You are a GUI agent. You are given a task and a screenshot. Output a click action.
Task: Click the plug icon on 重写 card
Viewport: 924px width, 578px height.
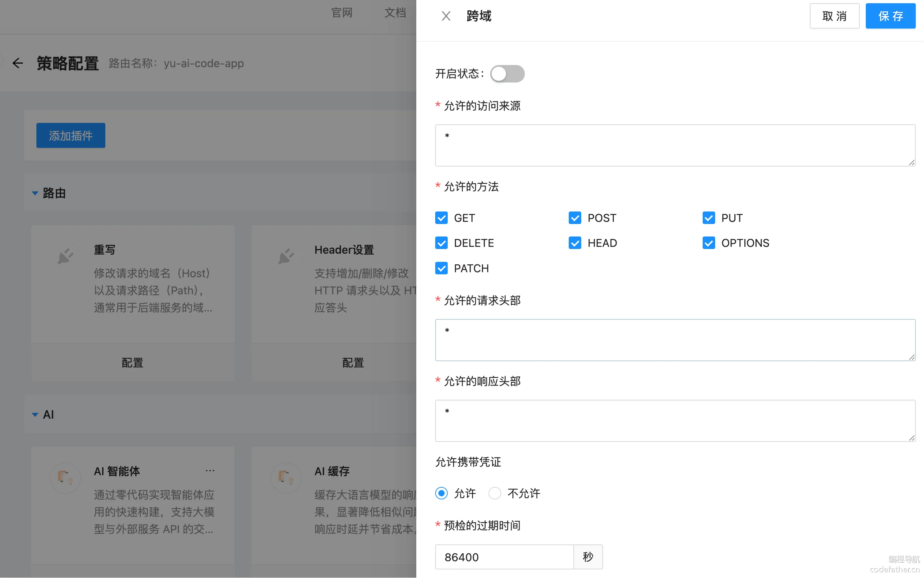65,256
